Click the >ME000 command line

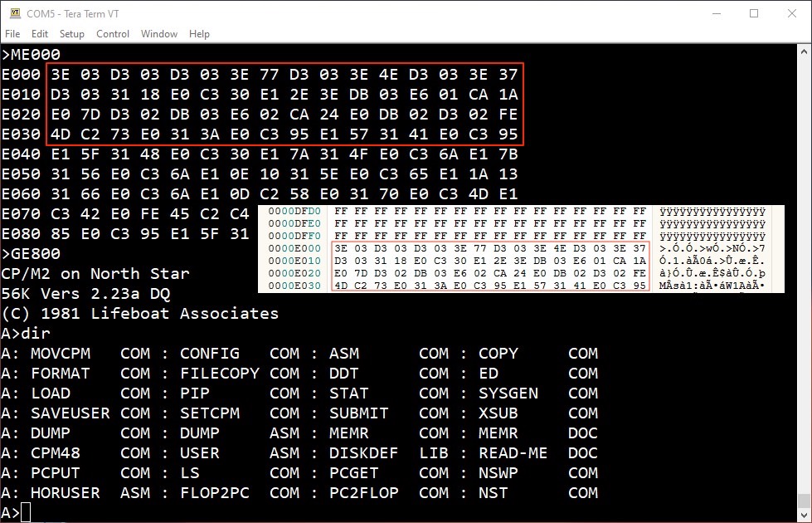[31, 55]
